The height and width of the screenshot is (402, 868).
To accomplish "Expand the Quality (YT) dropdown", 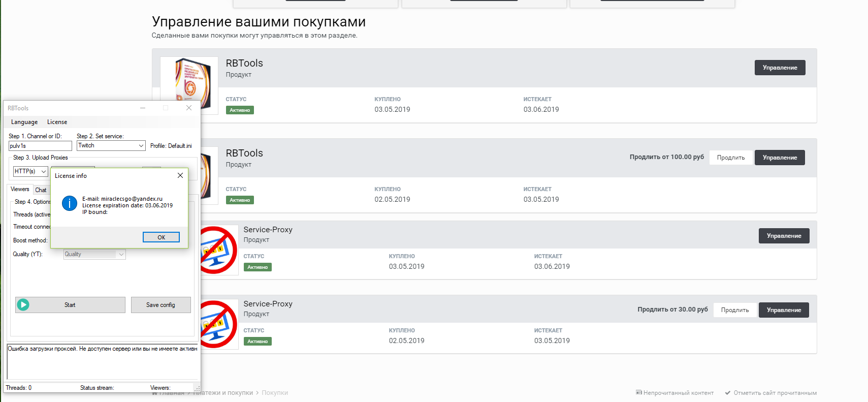I will point(121,254).
